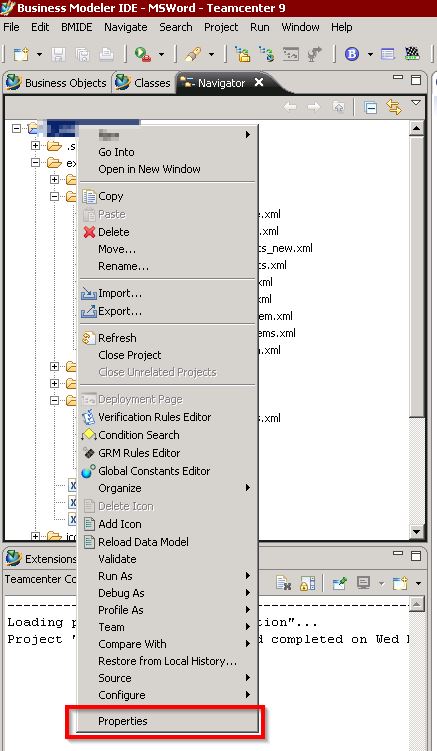437x751 pixels.
Task: Choose Go Into from context menu
Action: tap(167, 152)
